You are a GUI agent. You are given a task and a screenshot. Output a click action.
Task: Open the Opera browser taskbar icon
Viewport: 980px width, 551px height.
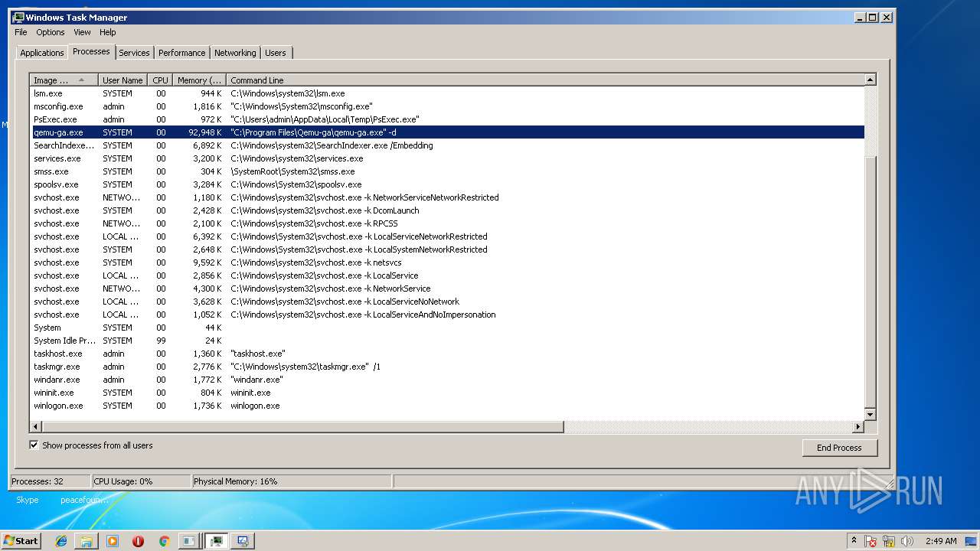139,541
